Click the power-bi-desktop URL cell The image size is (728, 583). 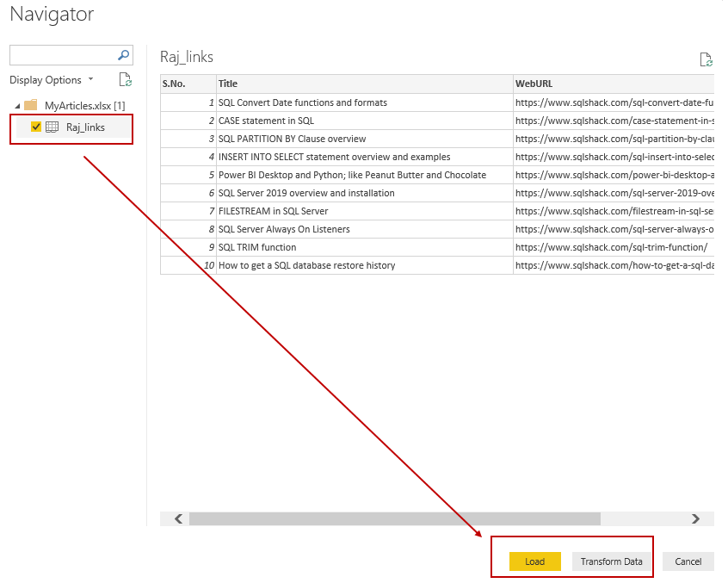point(614,175)
